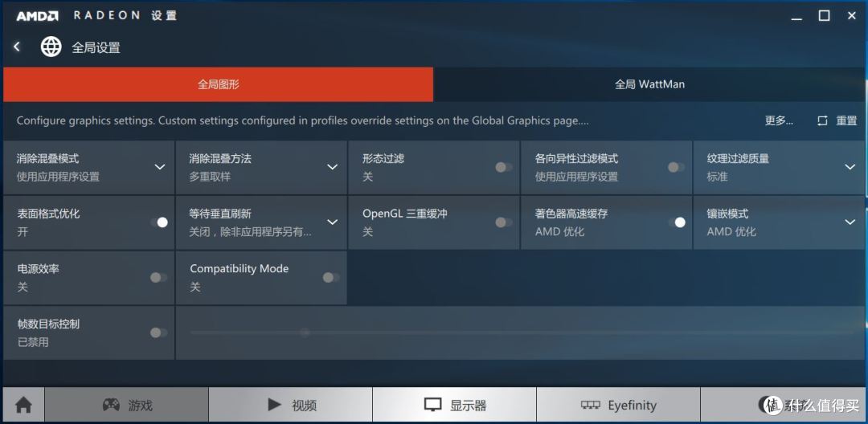This screenshot has width=868, height=424.
Task: Toggle 着色器高速缓存 switch
Action: pyautogui.click(x=677, y=222)
